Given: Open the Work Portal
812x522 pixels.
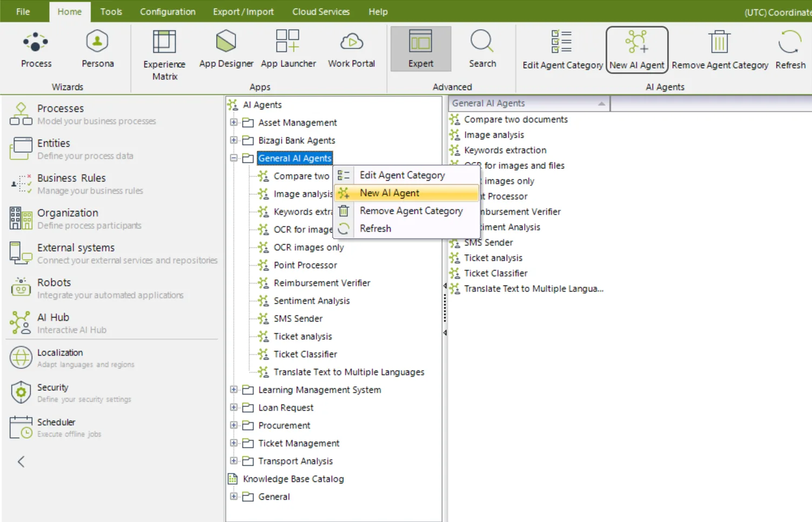Looking at the screenshot, I should pos(351,49).
